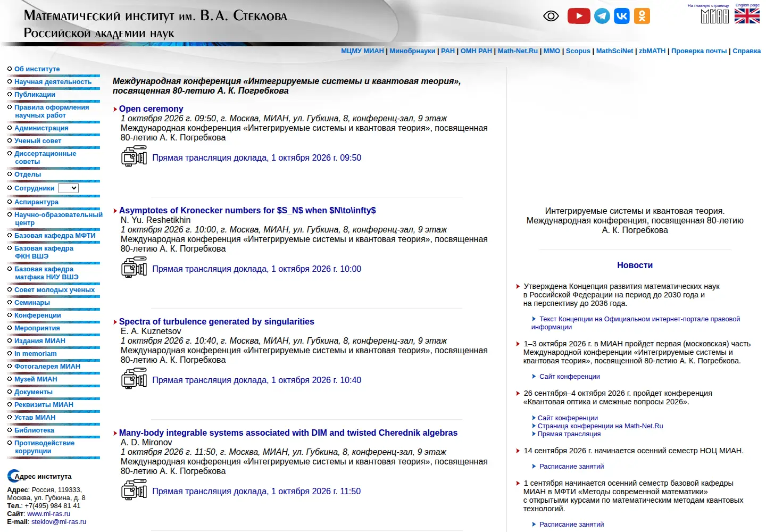Open Фотогалерея МИАН sidebar item
This screenshot has height=532, width=766.
(47, 367)
